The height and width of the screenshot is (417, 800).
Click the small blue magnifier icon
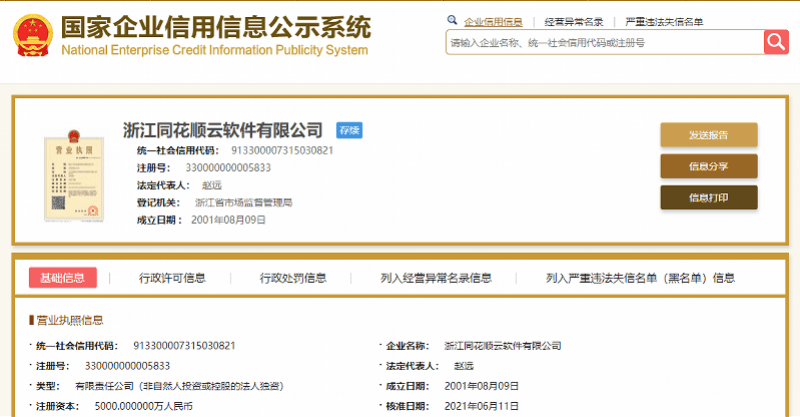[452, 20]
